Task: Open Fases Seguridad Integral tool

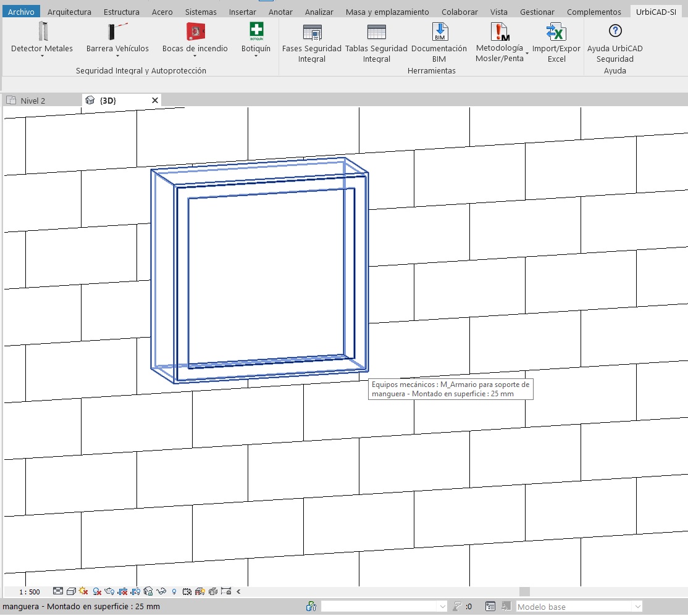Action: click(x=312, y=32)
